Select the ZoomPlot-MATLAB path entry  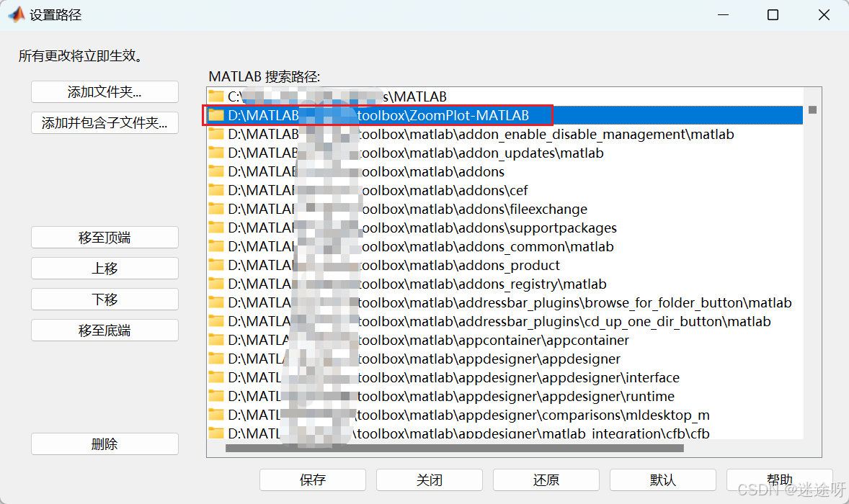pyautogui.click(x=504, y=115)
